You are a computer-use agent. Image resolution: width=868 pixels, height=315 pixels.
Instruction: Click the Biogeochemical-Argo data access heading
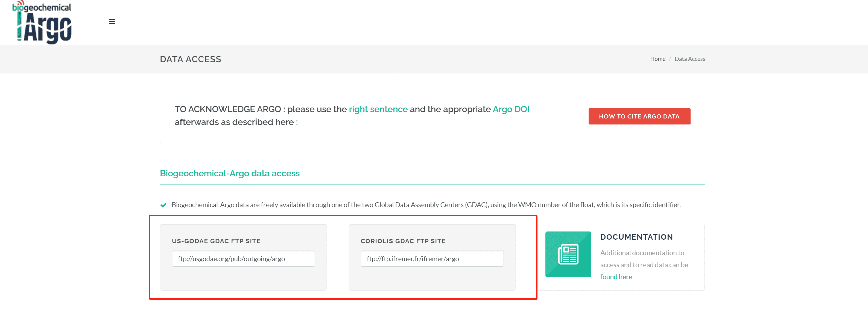229,173
